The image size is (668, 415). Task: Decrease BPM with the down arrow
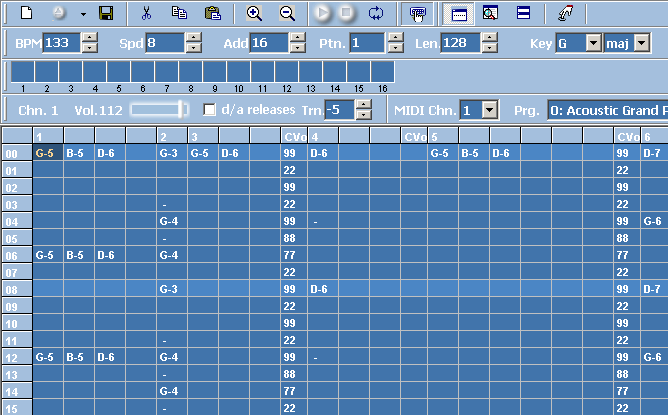(x=89, y=48)
